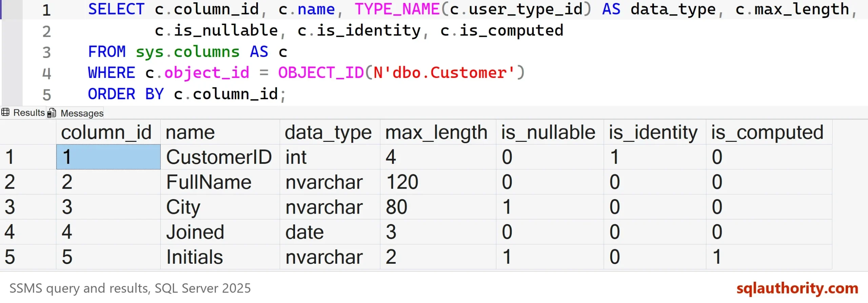Click TYPE_NAME function in query
The height and width of the screenshot is (303, 868).
pos(397,9)
